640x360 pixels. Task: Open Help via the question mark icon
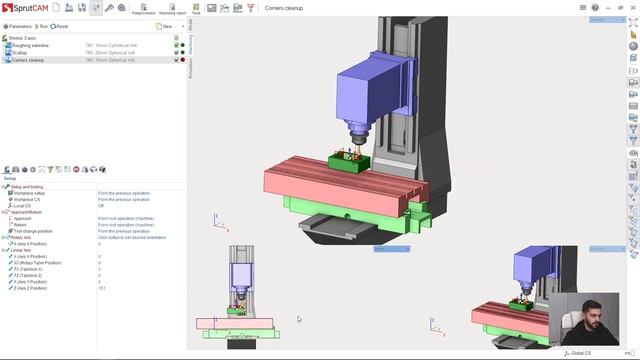pos(595,7)
